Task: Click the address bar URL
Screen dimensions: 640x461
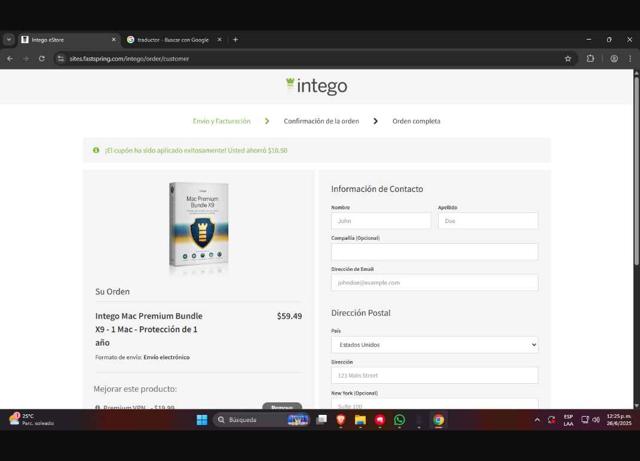Action: pos(129,59)
